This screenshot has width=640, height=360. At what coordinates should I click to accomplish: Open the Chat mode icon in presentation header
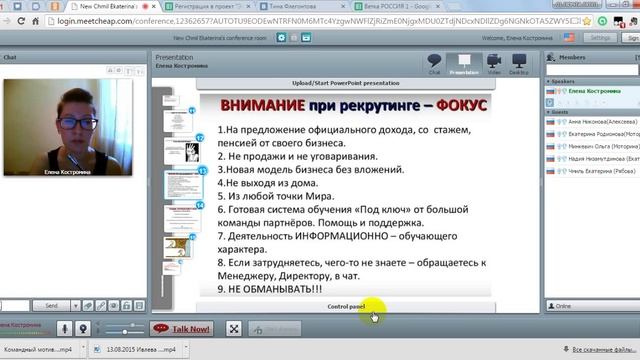434,64
